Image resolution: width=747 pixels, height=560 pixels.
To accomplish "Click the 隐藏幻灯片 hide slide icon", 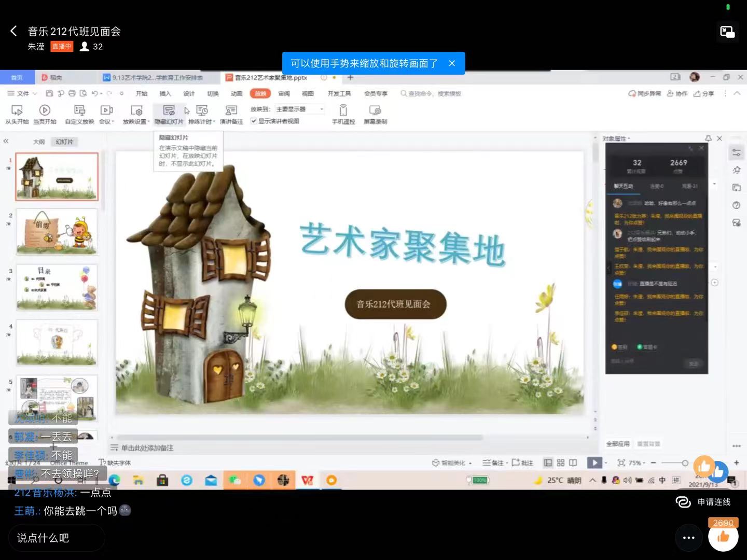I will click(169, 111).
